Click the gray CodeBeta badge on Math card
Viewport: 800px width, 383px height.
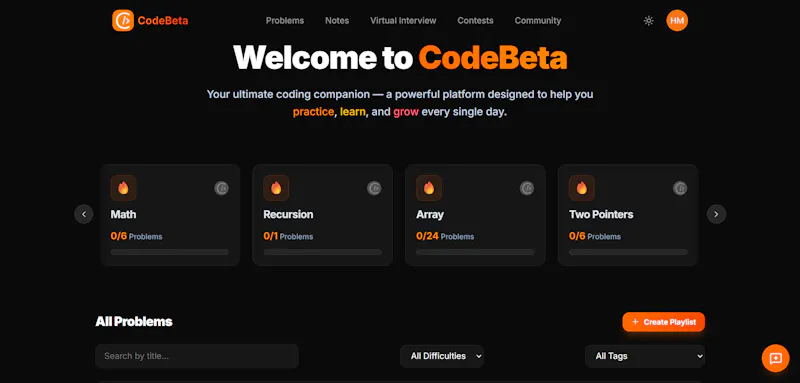(221, 188)
